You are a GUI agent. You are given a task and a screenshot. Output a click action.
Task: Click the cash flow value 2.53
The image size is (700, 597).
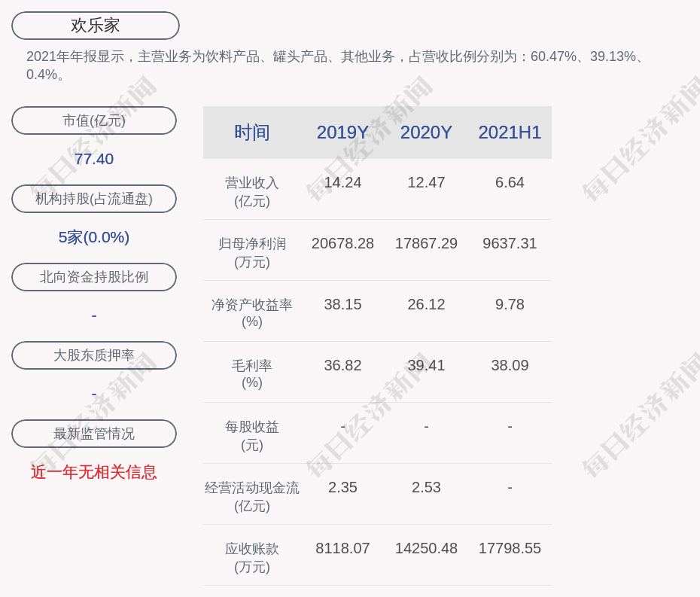click(426, 487)
